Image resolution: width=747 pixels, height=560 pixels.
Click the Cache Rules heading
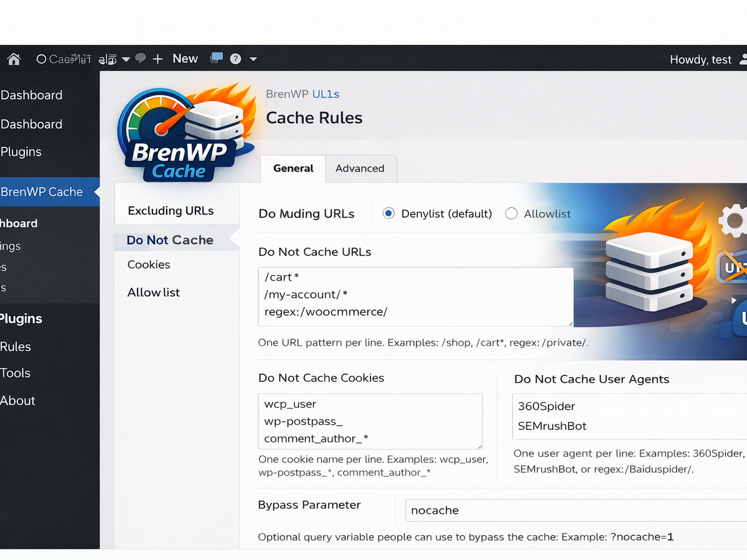(x=314, y=118)
